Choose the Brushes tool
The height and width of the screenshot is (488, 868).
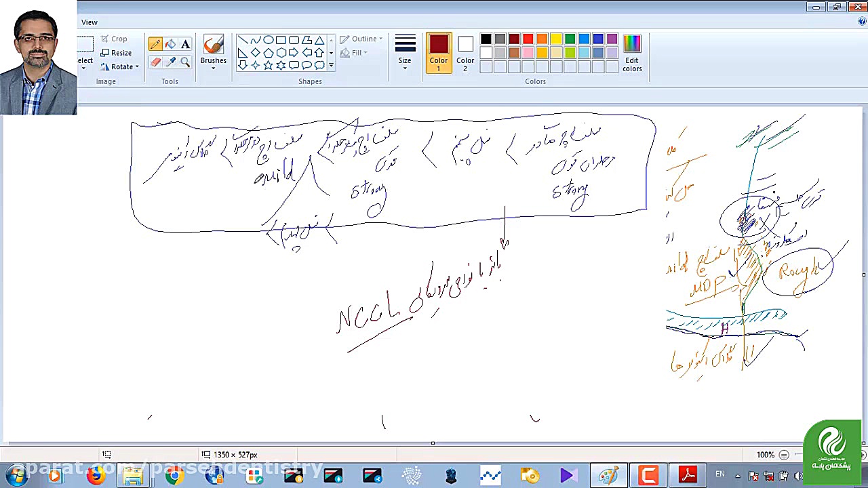[x=213, y=50]
